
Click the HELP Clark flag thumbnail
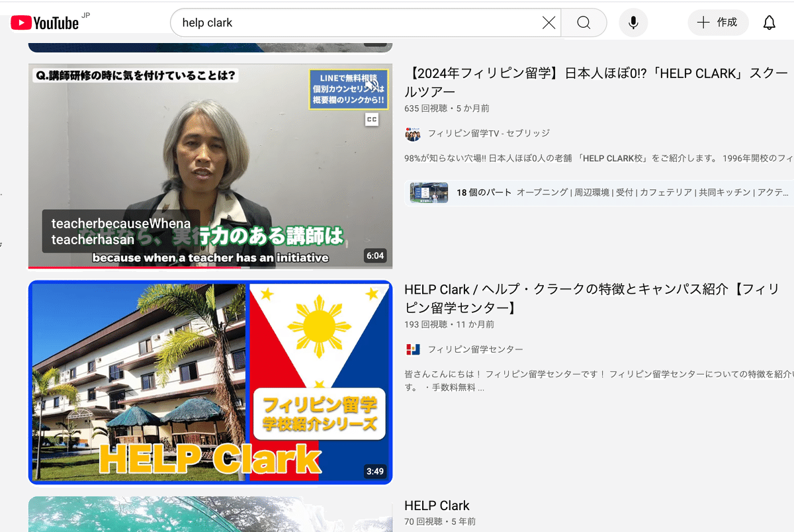[209, 381]
